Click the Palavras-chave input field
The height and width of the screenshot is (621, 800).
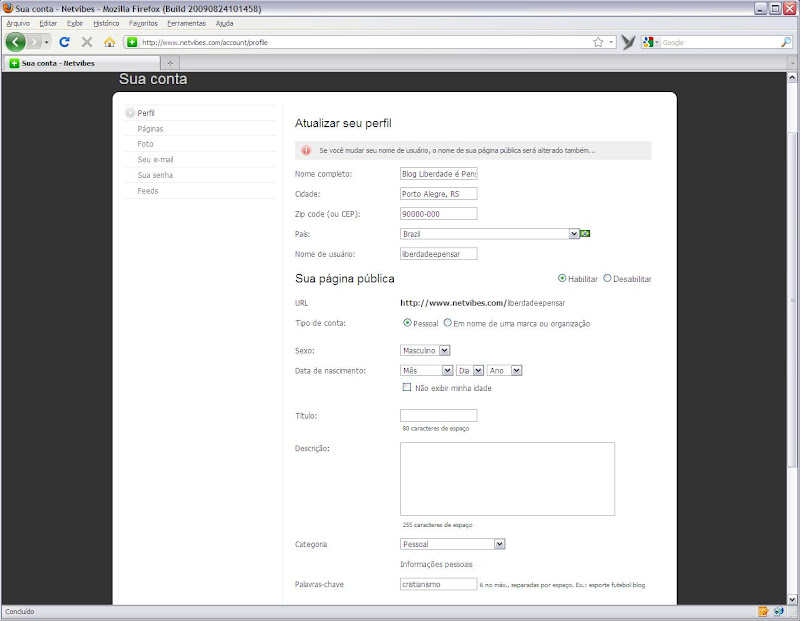[x=439, y=584]
